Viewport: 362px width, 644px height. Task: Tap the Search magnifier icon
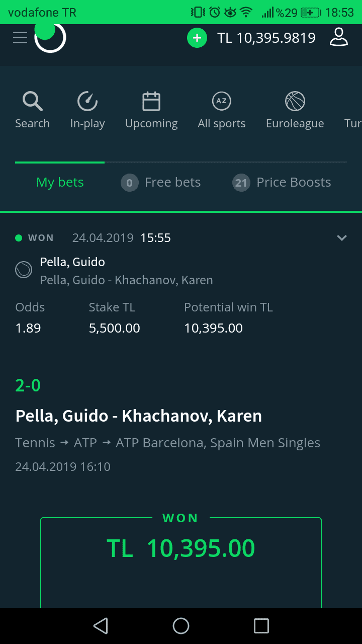click(32, 101)
